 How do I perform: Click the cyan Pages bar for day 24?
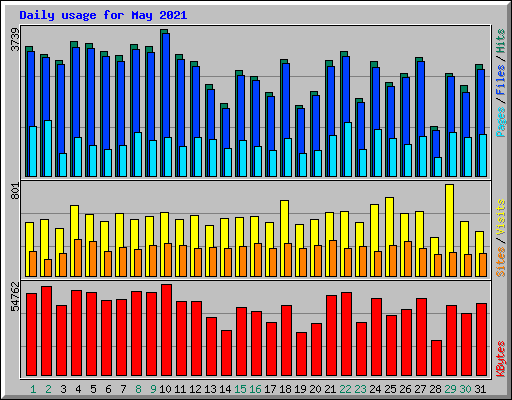coord(378,153)
